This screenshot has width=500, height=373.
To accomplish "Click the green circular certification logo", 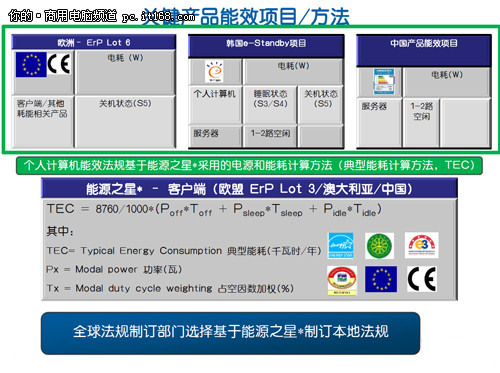I will pyautogui.click(x=379, y=246).
